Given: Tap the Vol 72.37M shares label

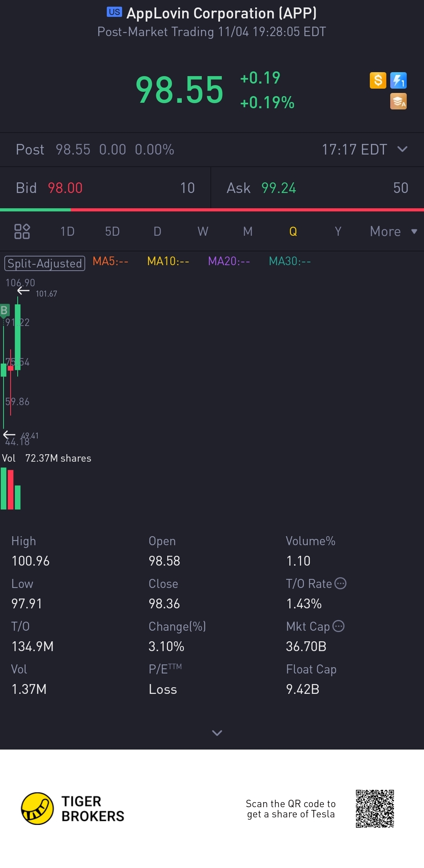Looking at the screenshot, I should (47, 458).
